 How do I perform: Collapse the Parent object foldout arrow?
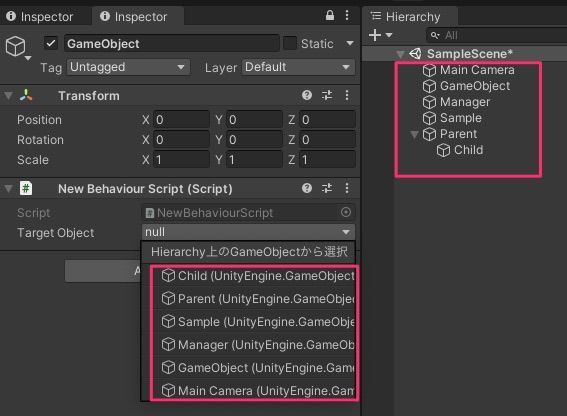click(x=414, y=135)
